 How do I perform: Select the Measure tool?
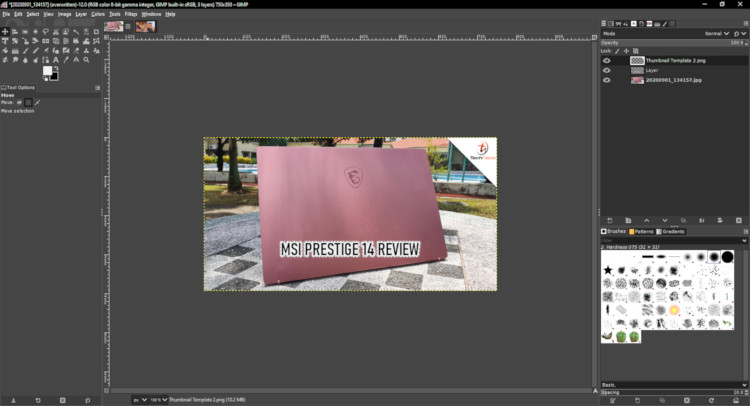(76, 60)
